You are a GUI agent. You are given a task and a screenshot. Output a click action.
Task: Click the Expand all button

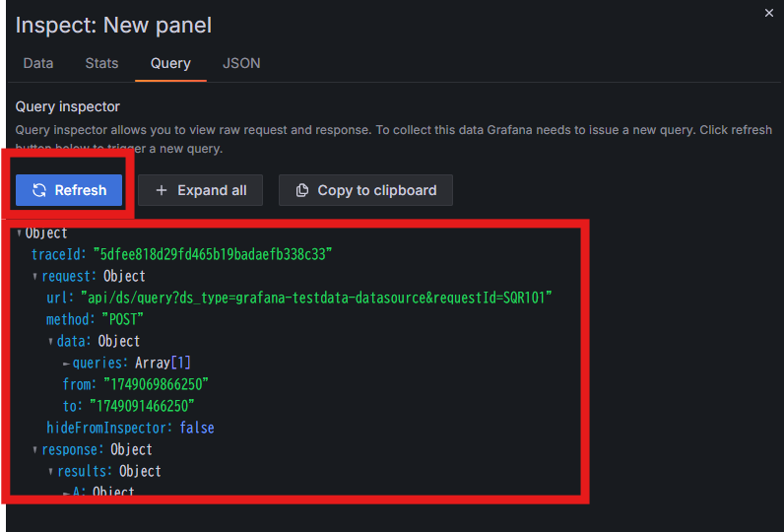pyautogui.click(x=200, y=190)
